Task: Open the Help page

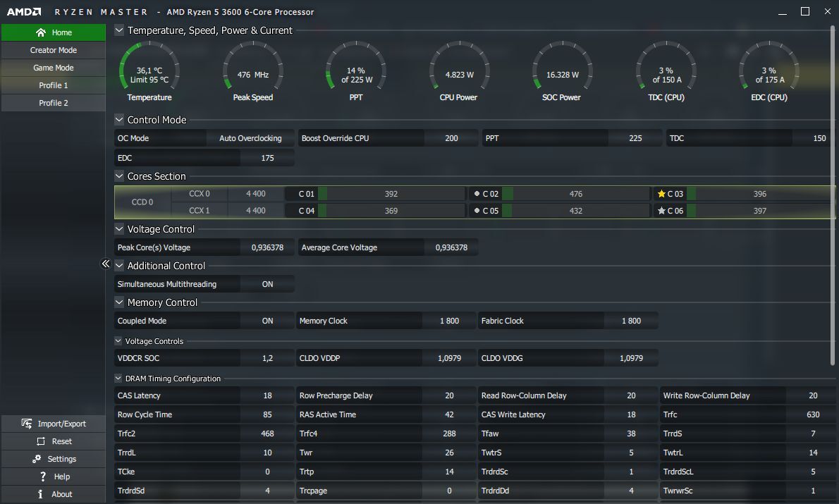Action: coord(54,477)
